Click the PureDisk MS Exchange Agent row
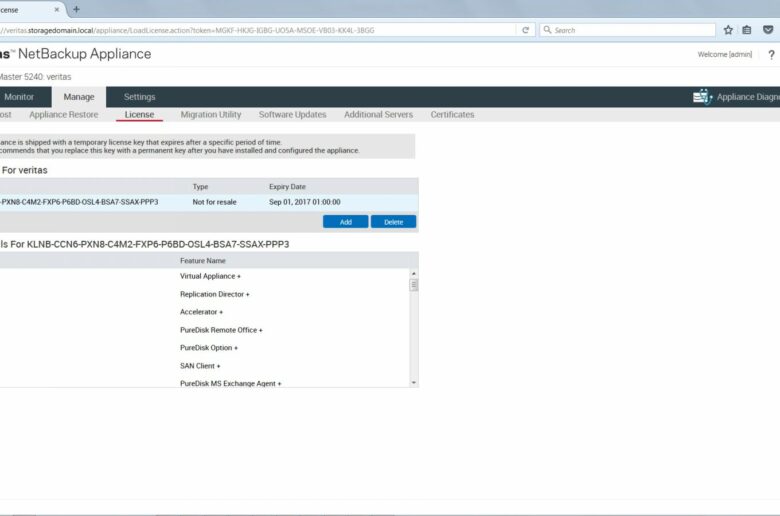 pyautogui.click(x=231, y=383)
